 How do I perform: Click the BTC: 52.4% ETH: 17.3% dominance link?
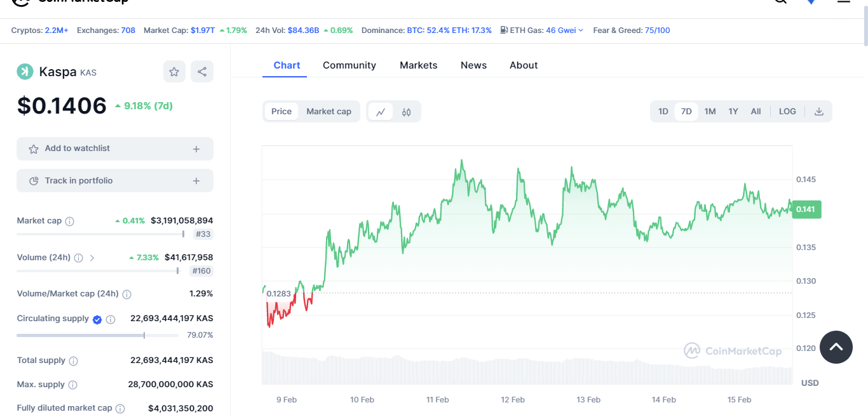click(x=449, y=30)
